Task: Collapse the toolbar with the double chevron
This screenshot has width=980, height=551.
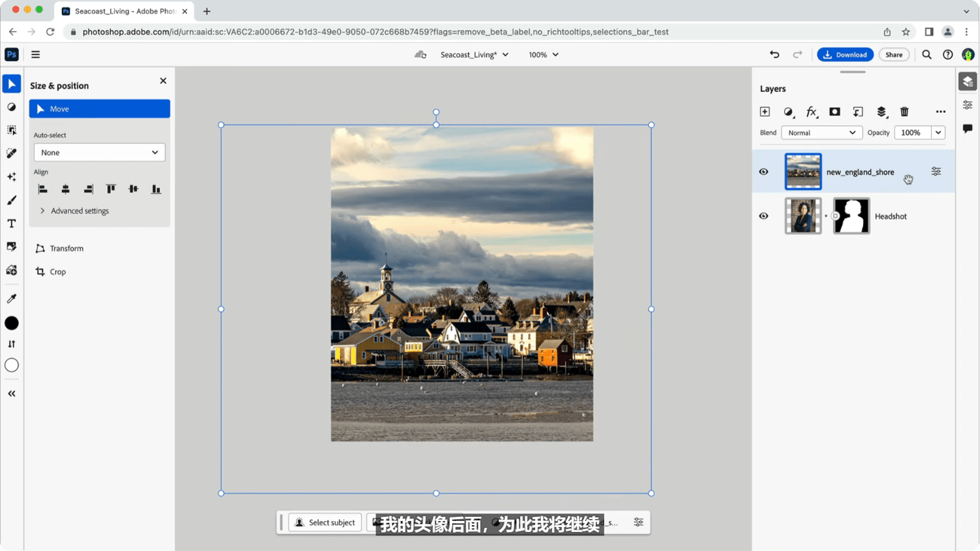Action: [x=11, y=393]
